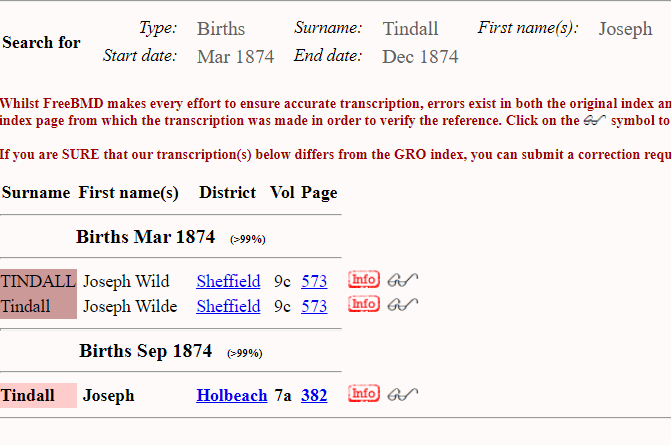This screenshot has width=671, height=445.
Task: Select uppercase TINDALL surname cell
Action: pos(38,281)
